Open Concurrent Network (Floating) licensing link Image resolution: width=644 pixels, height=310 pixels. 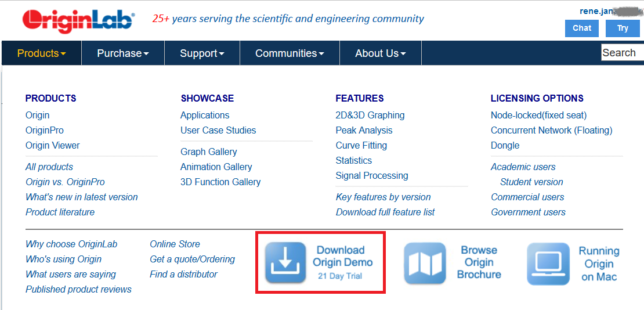coord(551,131)
